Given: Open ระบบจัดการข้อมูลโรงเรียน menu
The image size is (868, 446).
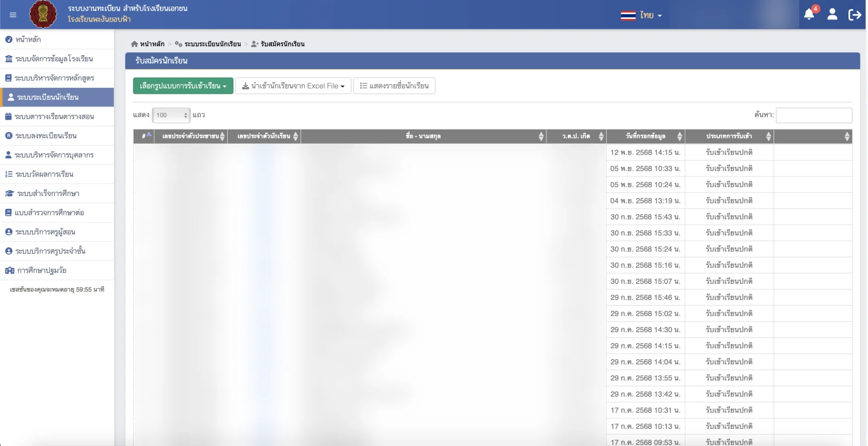Looking at the screenshot, I should pos(57,59).
